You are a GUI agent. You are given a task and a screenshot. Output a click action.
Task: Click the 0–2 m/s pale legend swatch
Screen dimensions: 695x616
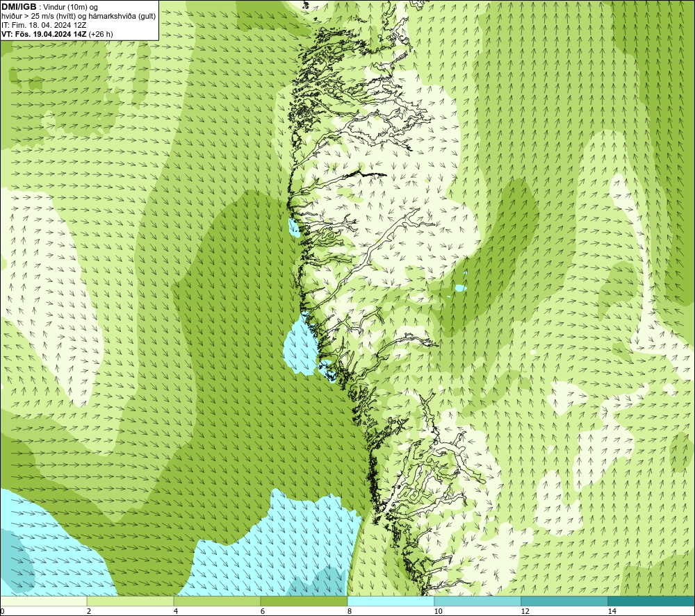[43, 601]
